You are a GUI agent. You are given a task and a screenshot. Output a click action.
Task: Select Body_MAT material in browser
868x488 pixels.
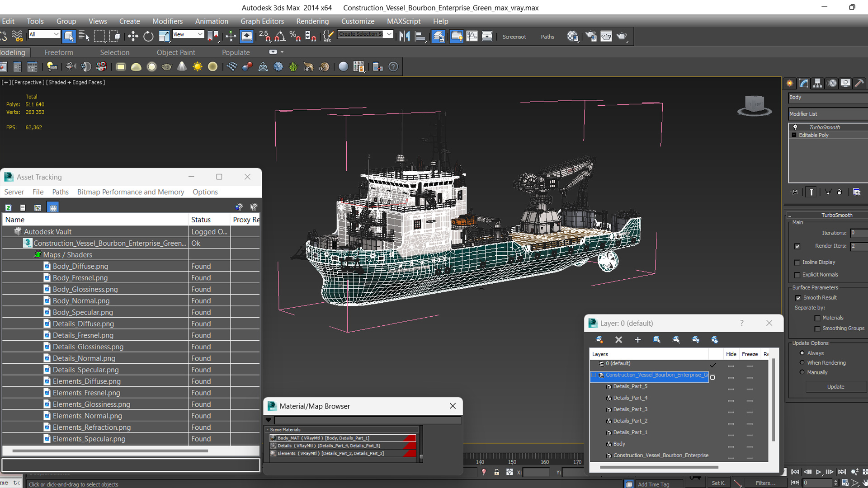(343, 438)
